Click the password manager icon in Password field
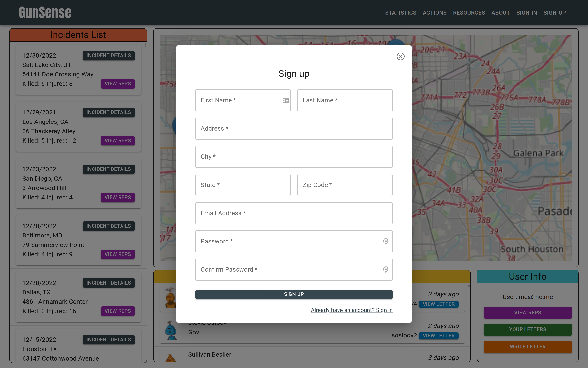Viewport: 588px width, 368px height. coord(386,241)
